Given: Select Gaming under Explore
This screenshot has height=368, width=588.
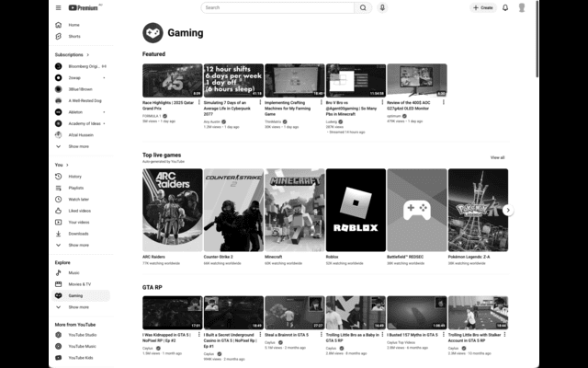Looking at the screenshot, I should pos(81,296).
